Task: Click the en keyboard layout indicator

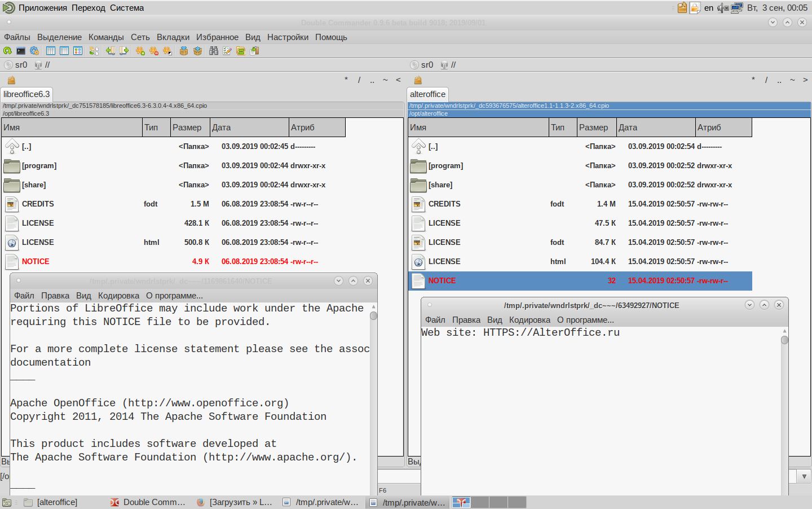Action: (709, 8)
